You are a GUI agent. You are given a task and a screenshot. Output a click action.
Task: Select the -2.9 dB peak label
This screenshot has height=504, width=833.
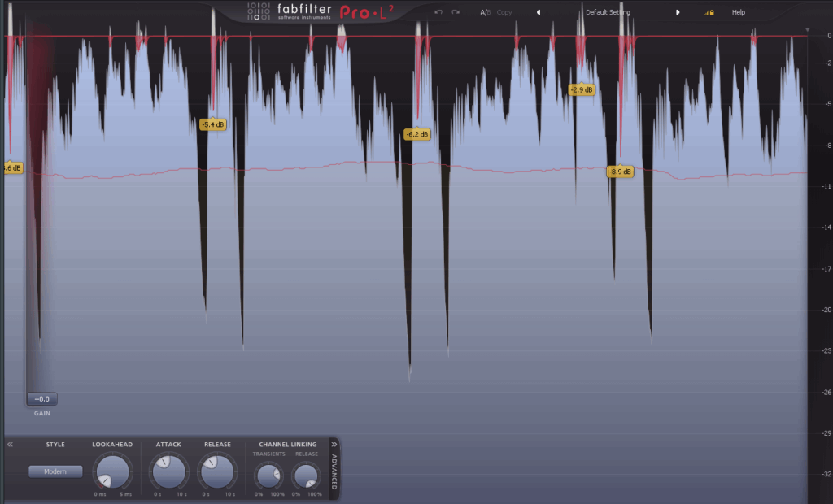[581, 89]
